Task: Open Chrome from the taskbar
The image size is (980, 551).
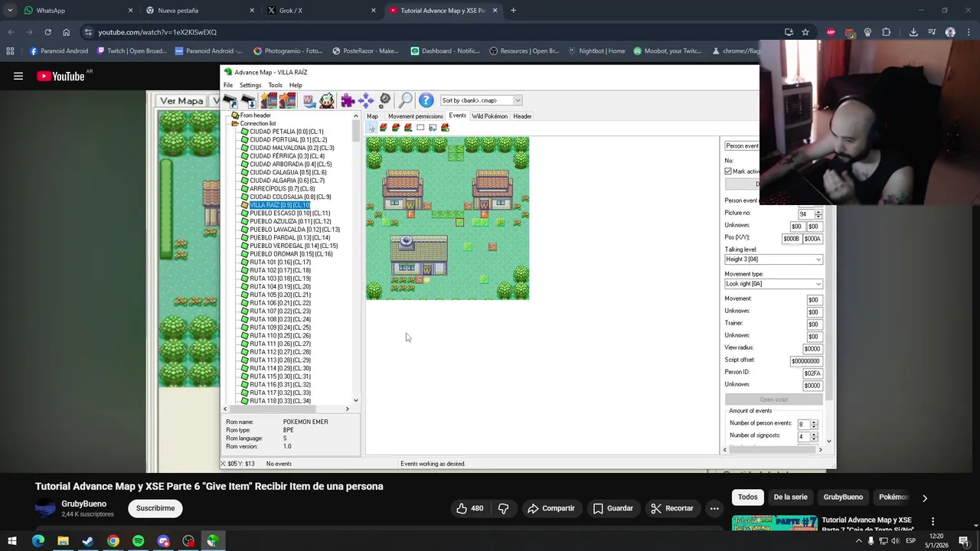Action: (x=113, y=541)
